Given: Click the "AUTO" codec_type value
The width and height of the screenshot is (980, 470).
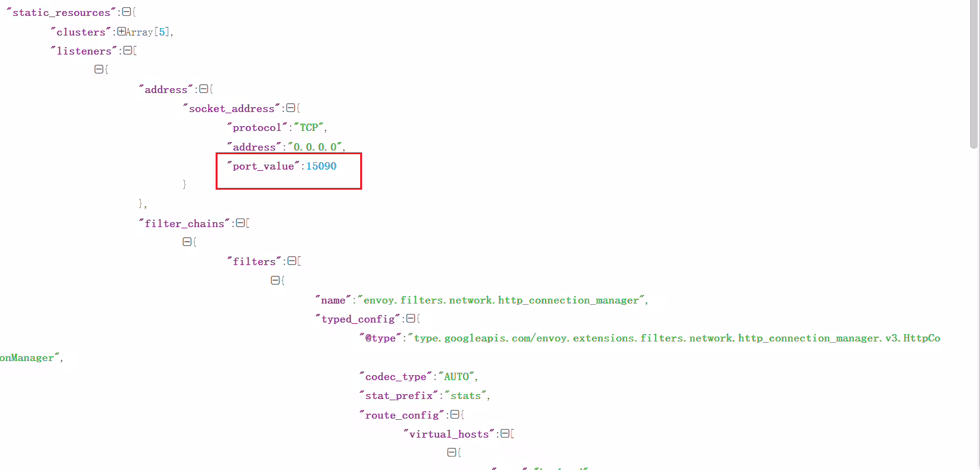Looking at the screenshot, I should tap(456, 376).
